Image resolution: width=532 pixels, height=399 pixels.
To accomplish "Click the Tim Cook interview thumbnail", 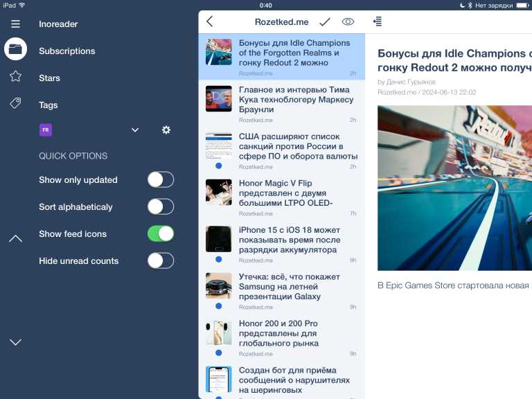I will coord(219,99).
